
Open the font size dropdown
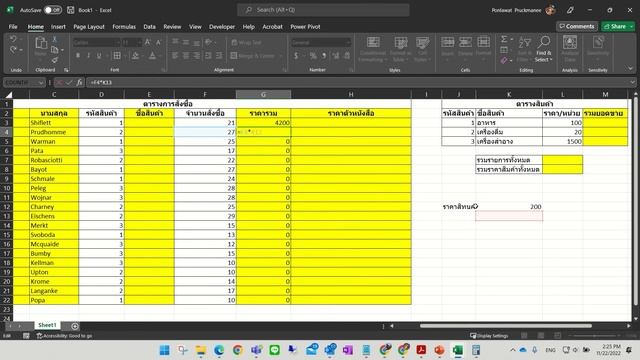click(139, 42)
